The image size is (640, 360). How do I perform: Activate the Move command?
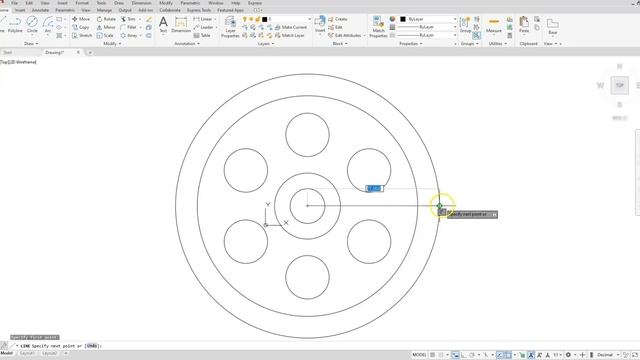point(81,19)
